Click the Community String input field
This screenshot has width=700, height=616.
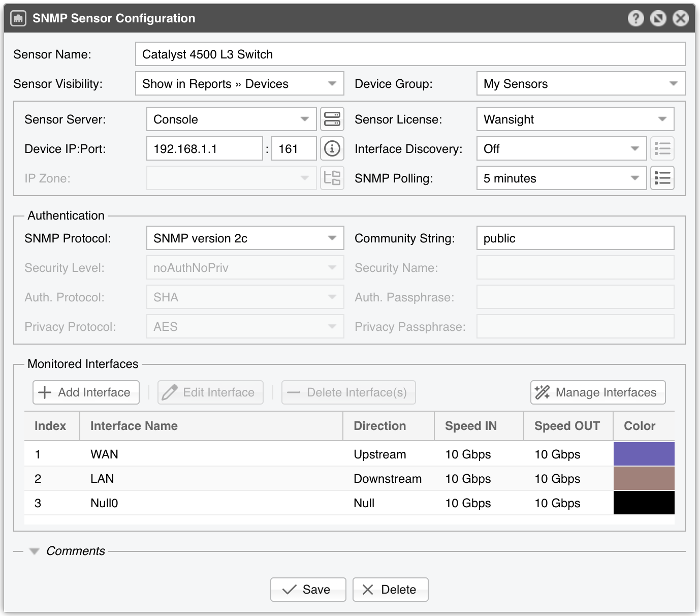[575, 238]
